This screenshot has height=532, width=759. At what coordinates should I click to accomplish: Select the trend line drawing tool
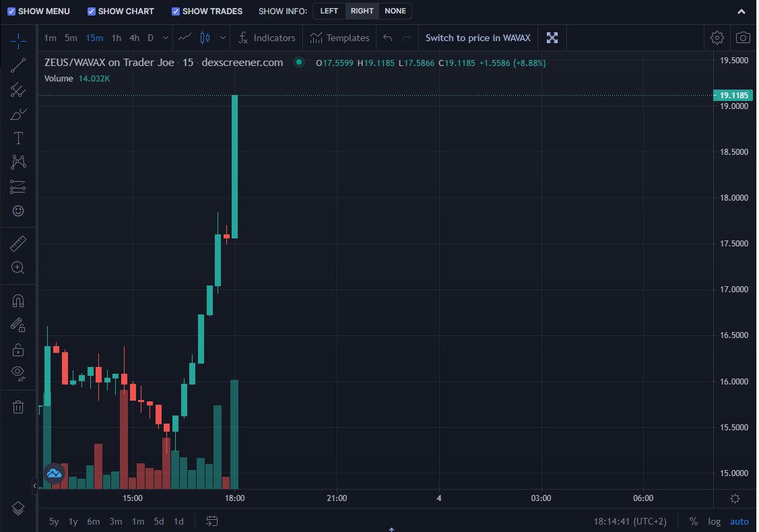tap(18, 65)
